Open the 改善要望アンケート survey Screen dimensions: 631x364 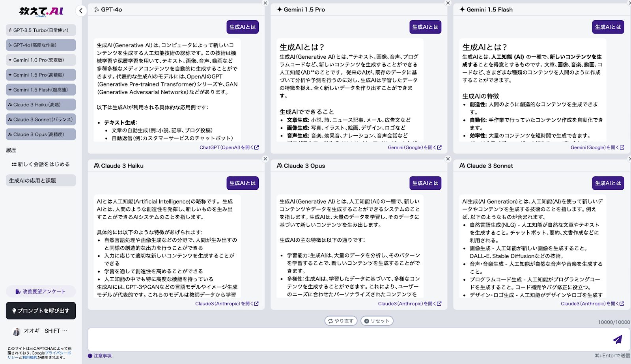(41, 291)
